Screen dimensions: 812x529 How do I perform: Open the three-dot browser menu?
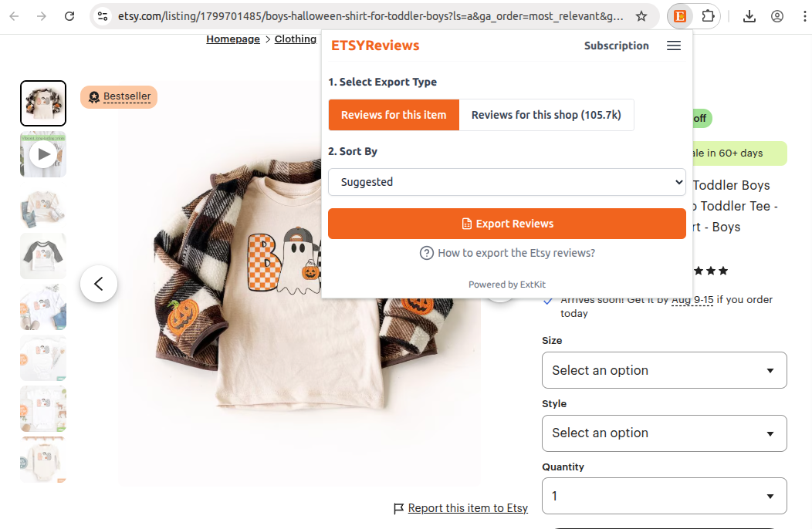[x=805, y=15]
